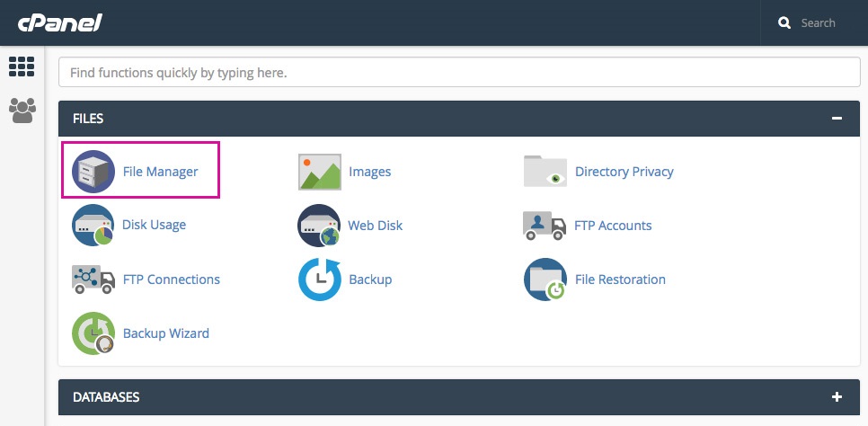
Task: Open the Web Disk icon
Action: tap(318, 226)
